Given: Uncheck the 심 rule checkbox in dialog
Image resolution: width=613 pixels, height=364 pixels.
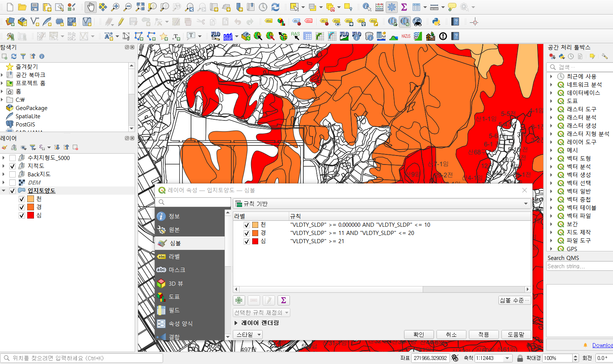Looking at the screenshot, I should [247, 241].
